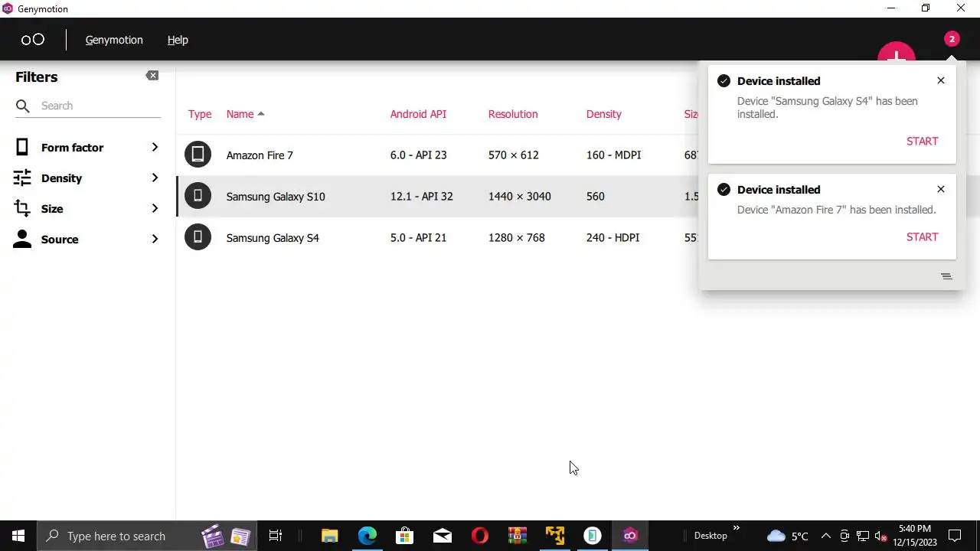The width and height of the screenshot is (980, 551).
Task: Expand the Desktop toolbar chevron
Action: coord(737,528)
